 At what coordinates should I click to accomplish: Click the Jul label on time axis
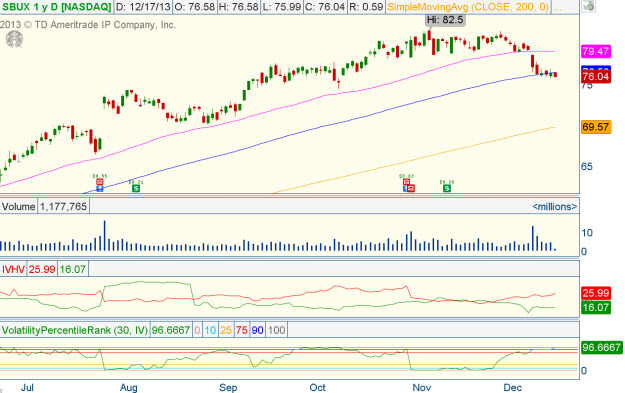(x=27, y=387)
